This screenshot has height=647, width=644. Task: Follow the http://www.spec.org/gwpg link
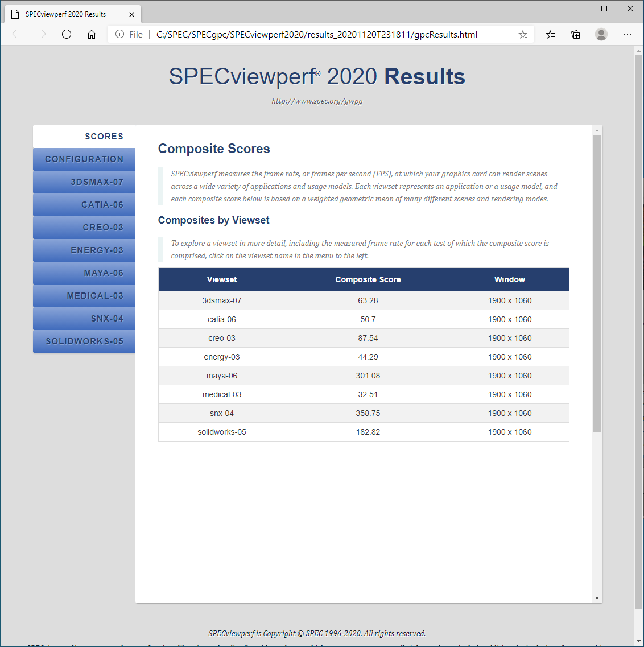[x=317, y=101]
